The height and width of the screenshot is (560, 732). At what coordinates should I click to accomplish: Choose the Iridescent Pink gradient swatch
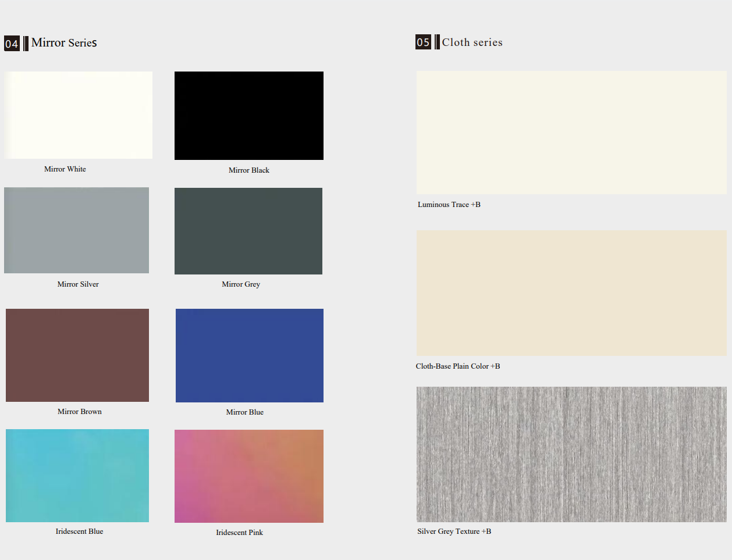[x=249, y=476]
